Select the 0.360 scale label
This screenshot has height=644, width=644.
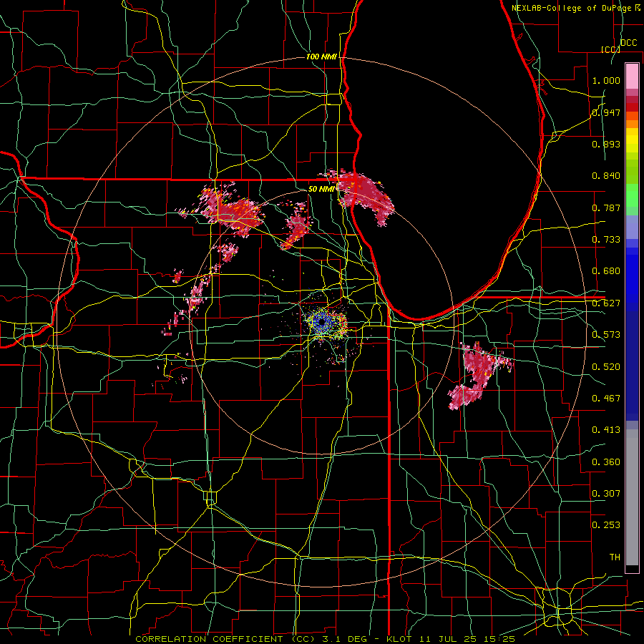click(x=606, y=462)
